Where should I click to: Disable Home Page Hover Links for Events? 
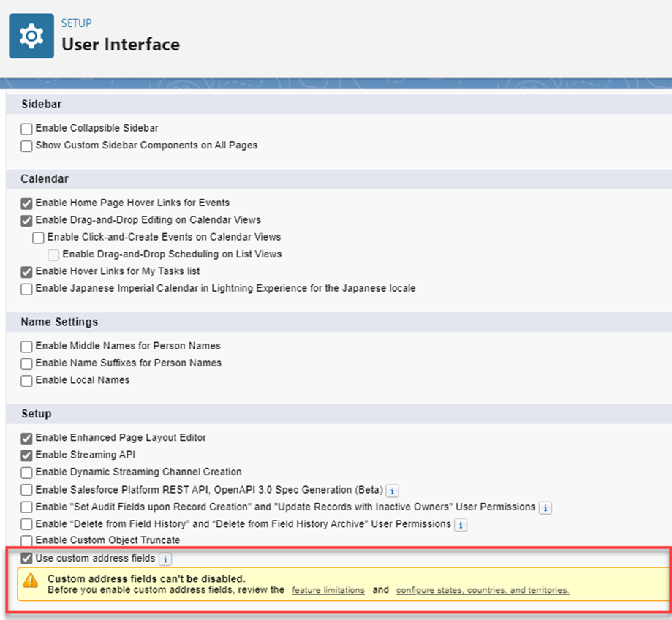click(27, 203)
